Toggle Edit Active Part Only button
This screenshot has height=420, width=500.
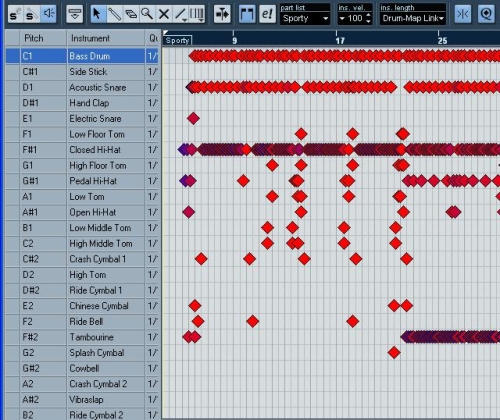[267, 14]
